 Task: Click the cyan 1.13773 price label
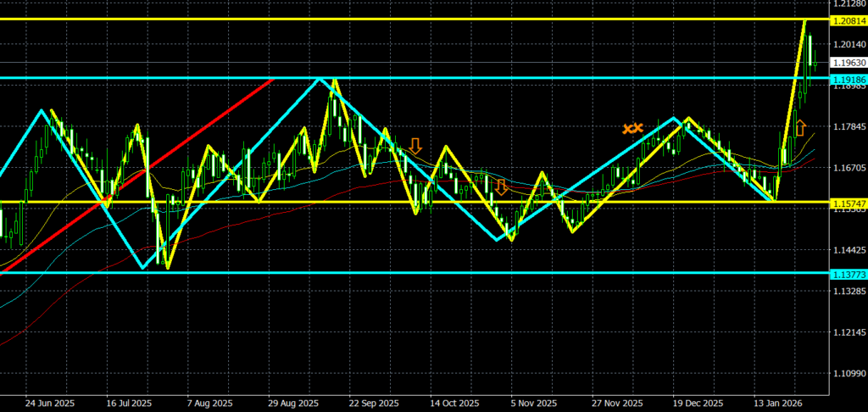pyautogui.click(x=848, y=273)
